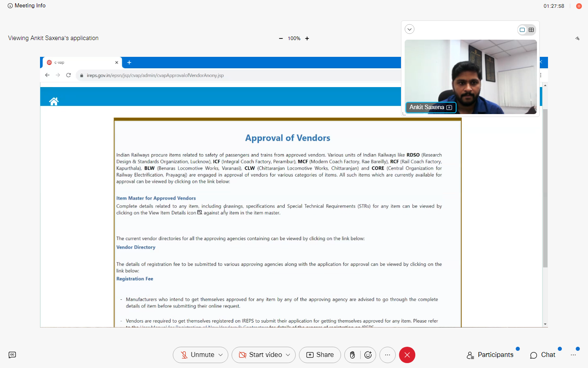Viewport: 588px width, 368px height.
Task: Open panel options ellipsis at bottom right
Action: point(573,355)
